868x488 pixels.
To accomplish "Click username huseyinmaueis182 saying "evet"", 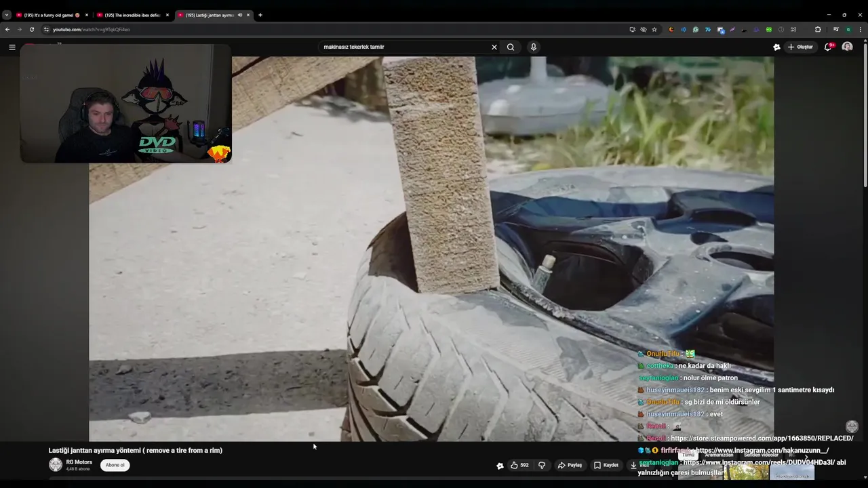I will (675, 414).
